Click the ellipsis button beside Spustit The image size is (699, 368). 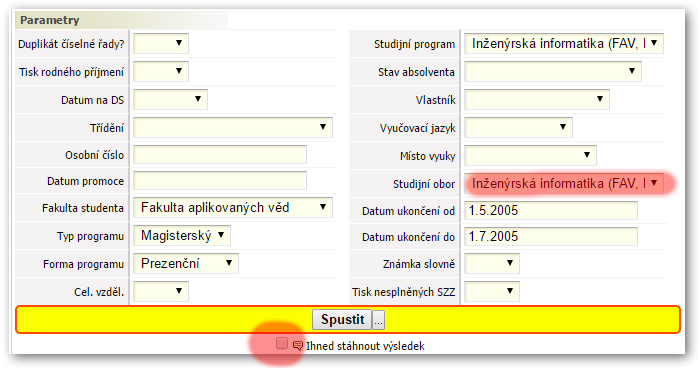(378, 320)
